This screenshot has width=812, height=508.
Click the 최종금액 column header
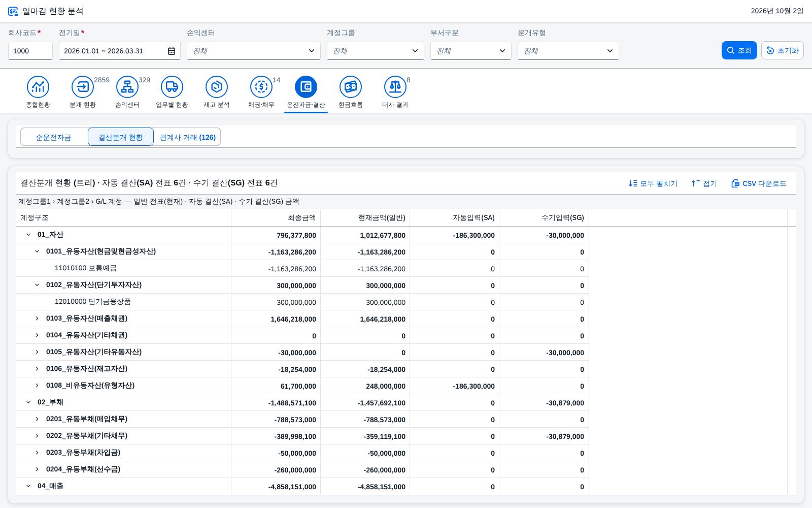coord(276,218)
